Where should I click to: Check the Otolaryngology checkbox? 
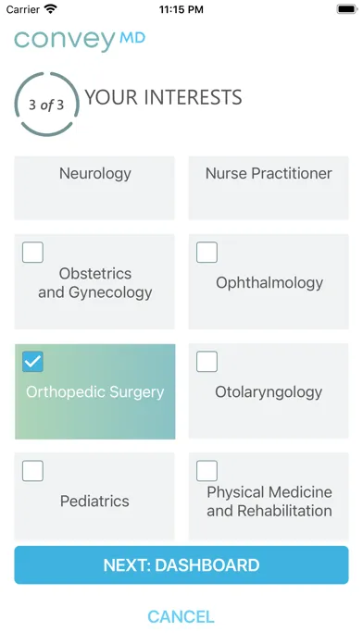click(x=207, y=362)
